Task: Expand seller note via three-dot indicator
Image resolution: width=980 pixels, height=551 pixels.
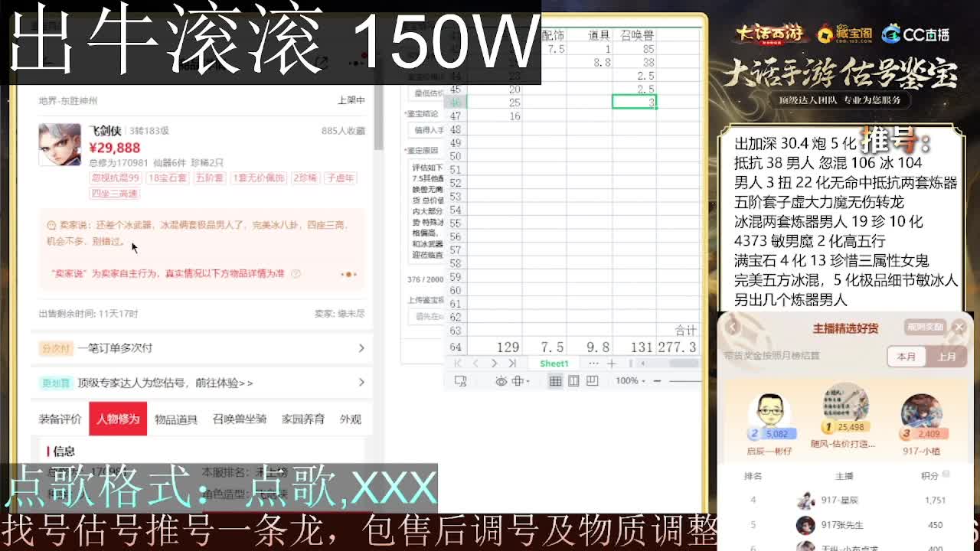Action: coord(349,274)
